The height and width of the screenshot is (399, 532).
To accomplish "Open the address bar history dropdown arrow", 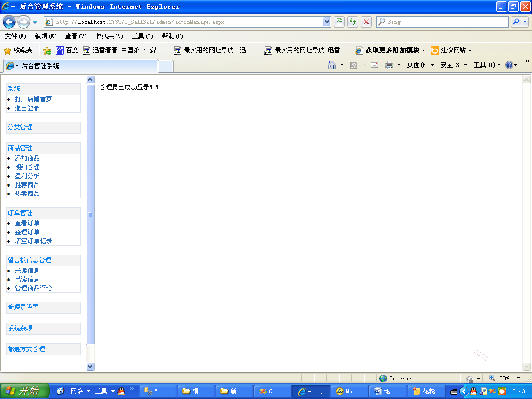I will click(327, 22).
